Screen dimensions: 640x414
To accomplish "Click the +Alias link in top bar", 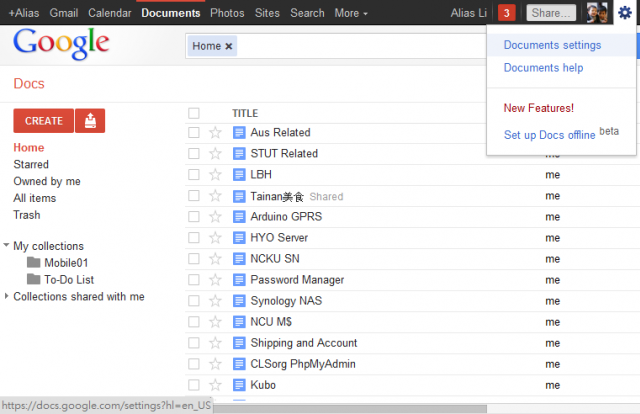I will coord(24,13).
